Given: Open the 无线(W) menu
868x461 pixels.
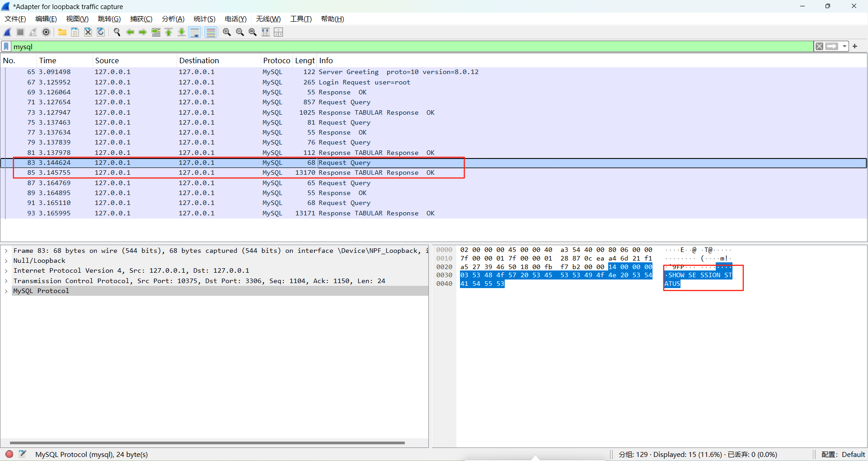Looking at the screenshot, I should [x=268, y=19].
